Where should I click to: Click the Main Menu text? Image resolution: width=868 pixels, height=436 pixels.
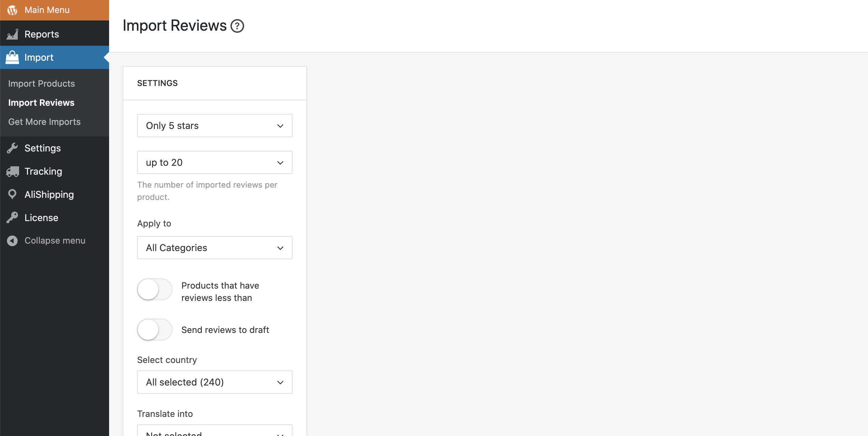coord(47,10)
